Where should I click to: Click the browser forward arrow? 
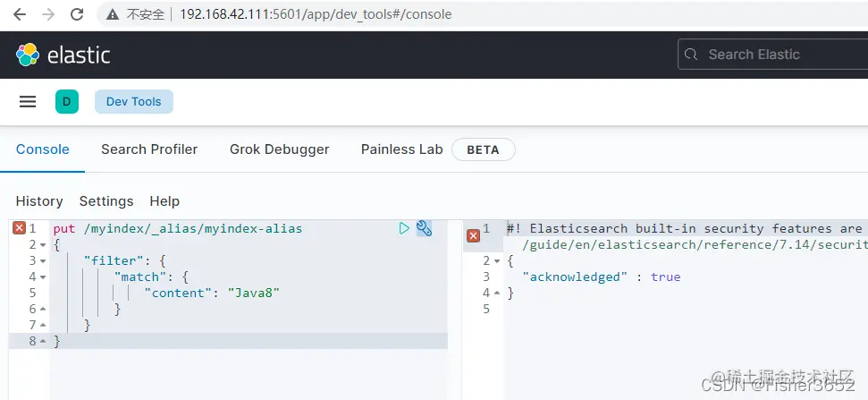(x=48, y=14)
